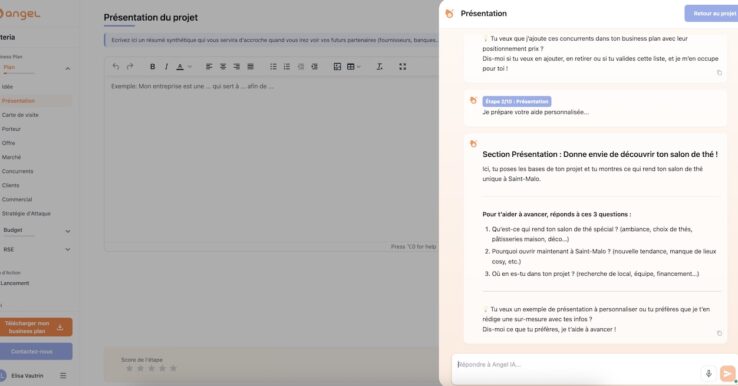Screen dimensions: 738x386
Task: Open the Lancement item
Action: pyautogui.click(x=15, y=283)
